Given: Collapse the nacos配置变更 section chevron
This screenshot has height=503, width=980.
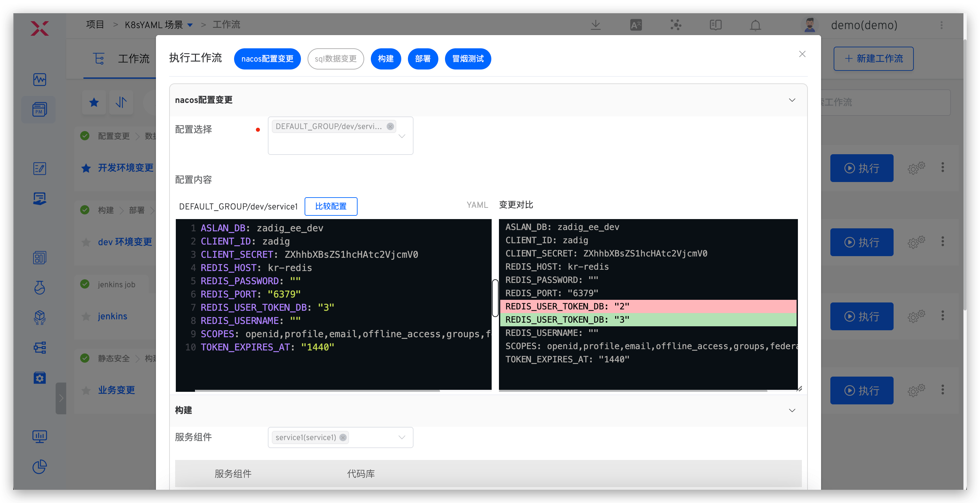Looking at the screenshot, I should click(792, 100).
